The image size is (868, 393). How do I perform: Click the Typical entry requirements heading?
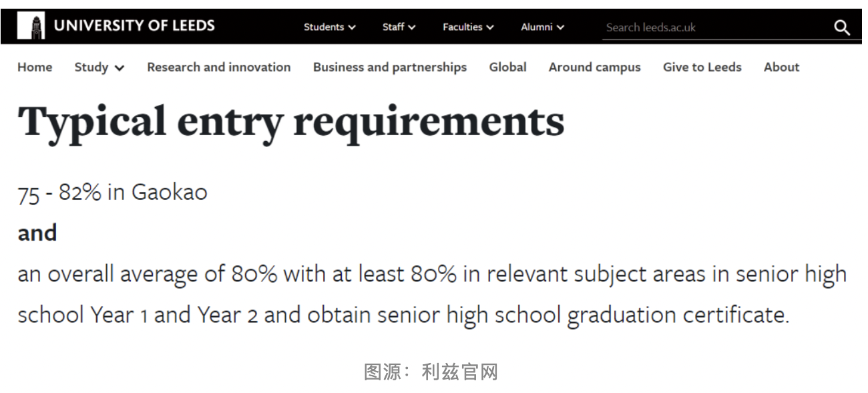tap(291, 122)
